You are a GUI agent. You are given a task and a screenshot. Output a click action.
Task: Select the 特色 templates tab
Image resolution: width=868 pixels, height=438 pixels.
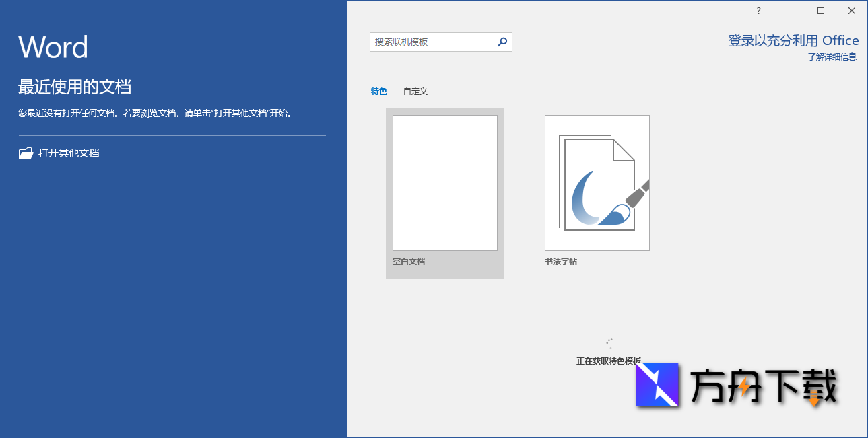click(379, 91)
